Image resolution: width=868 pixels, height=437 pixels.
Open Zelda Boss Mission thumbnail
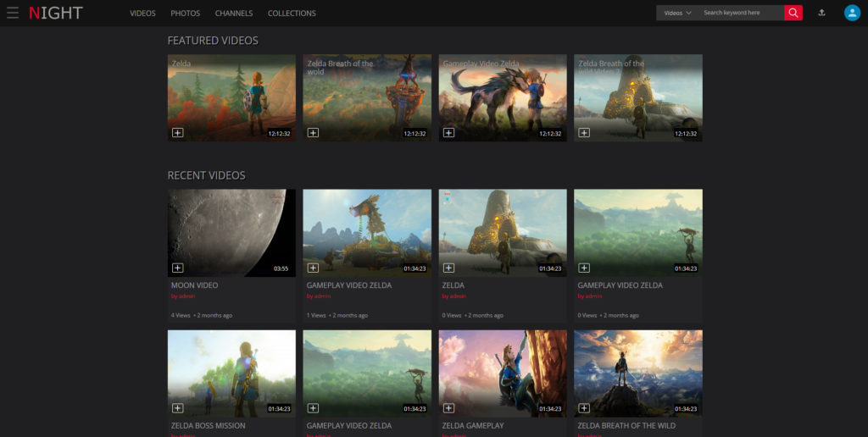(231, 373)
